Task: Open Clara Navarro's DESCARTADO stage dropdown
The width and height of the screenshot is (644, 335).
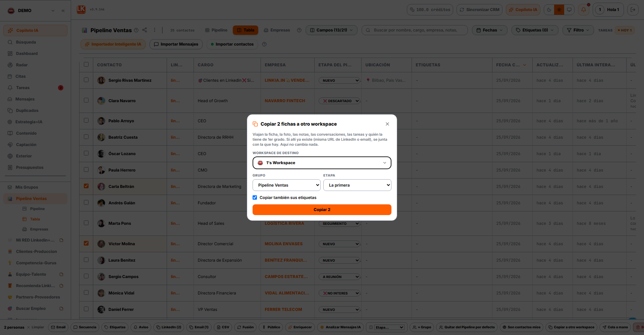Action: coord(339,101)
